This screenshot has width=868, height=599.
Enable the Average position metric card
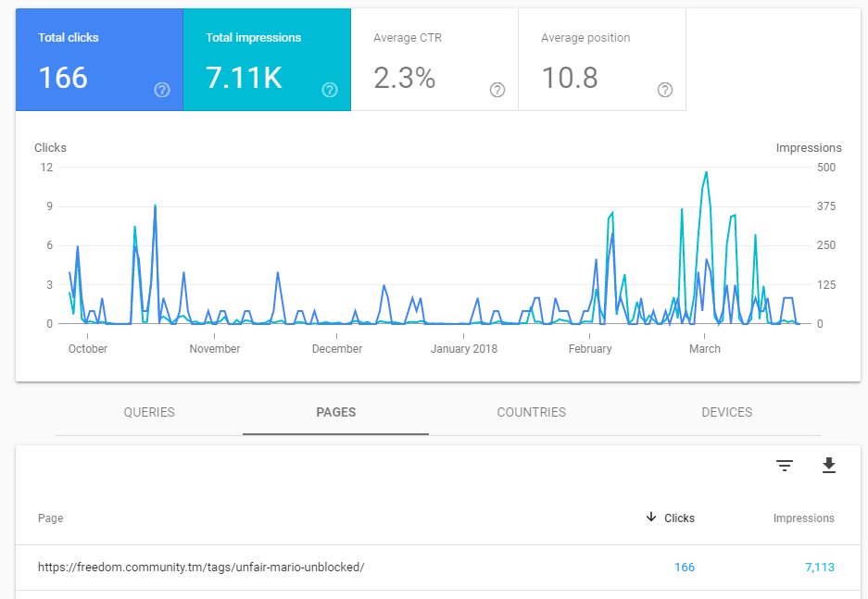(602, 60)
